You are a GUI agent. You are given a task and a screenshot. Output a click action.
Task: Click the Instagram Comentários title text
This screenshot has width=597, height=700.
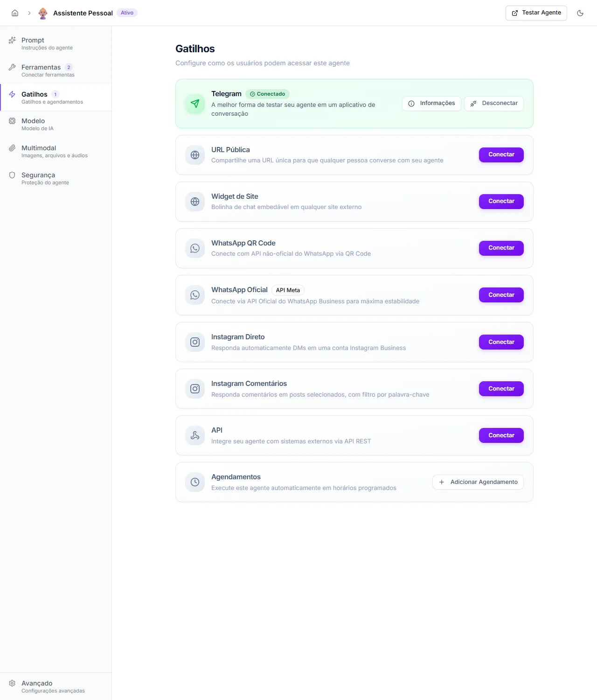coord(249,384)
